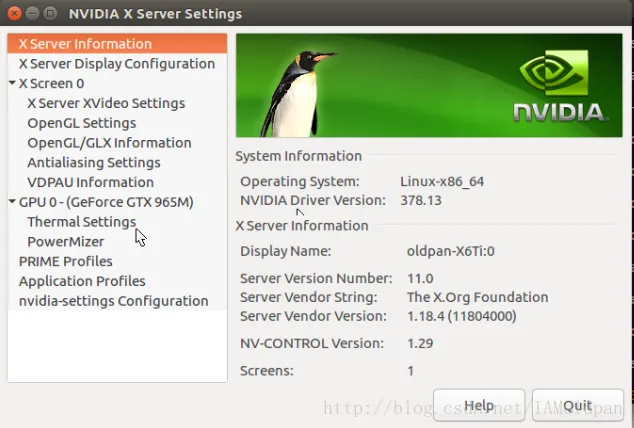Open X Server Display Configuration
This screenshot has height=428, width=634.
[117, 63]
